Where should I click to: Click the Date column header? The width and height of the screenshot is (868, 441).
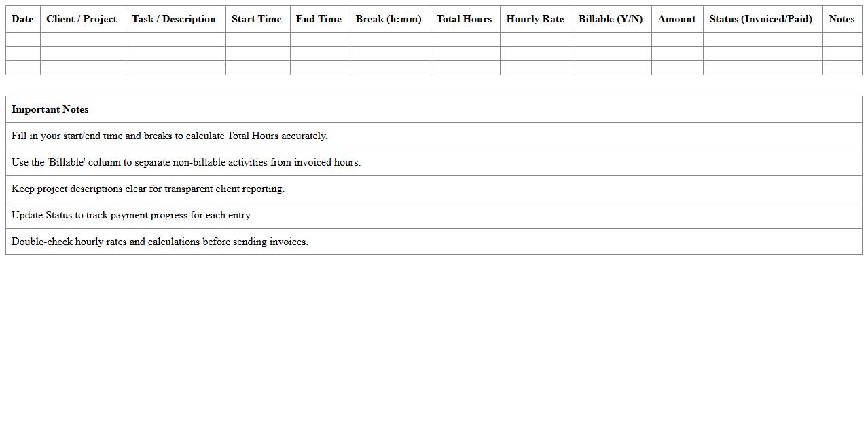point(22,19)
